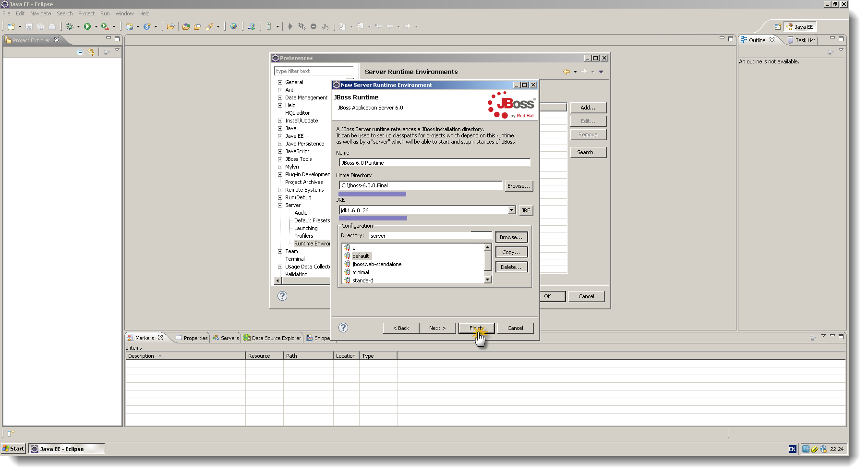Expand the General node in the preferences tree
This screenshot has width=868, height=475.
pyautogui.click(x=280, y=82)
